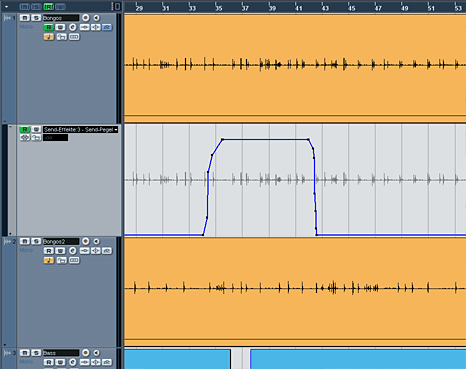Solo the Bongos2 track

[36, 241]
